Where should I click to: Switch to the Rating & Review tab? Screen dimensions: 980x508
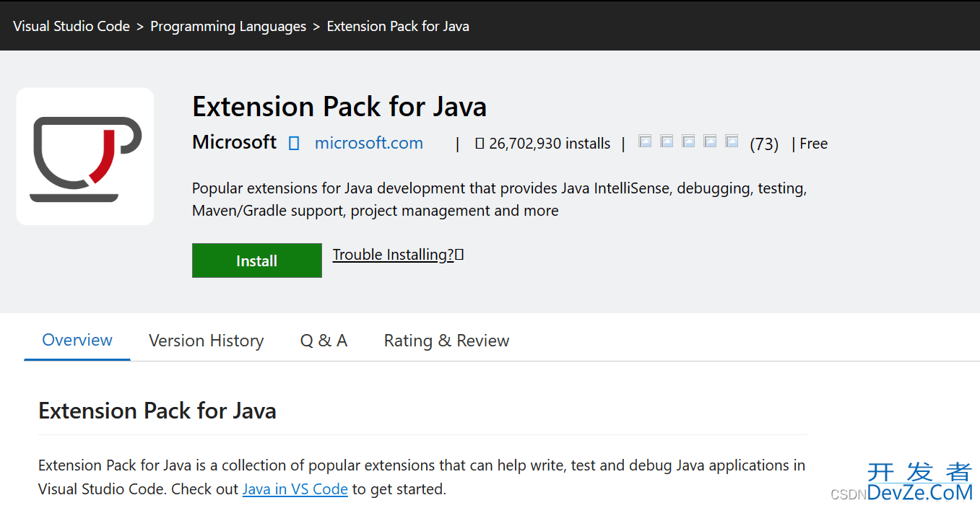[x=446, y=341]
